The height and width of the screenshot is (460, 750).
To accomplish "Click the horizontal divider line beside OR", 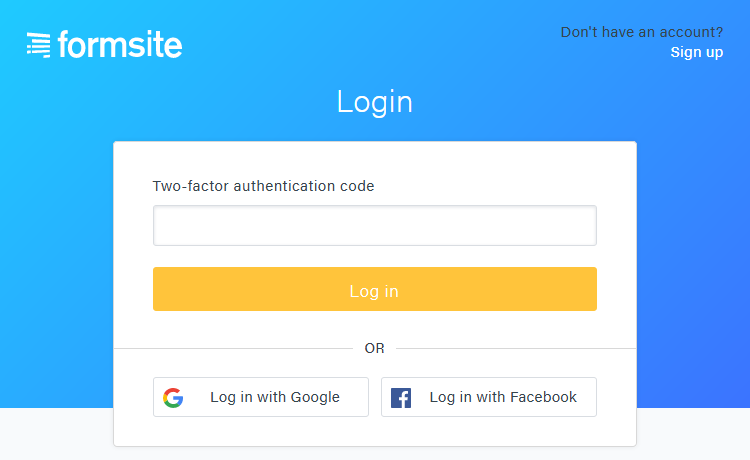I will [233, 349].
